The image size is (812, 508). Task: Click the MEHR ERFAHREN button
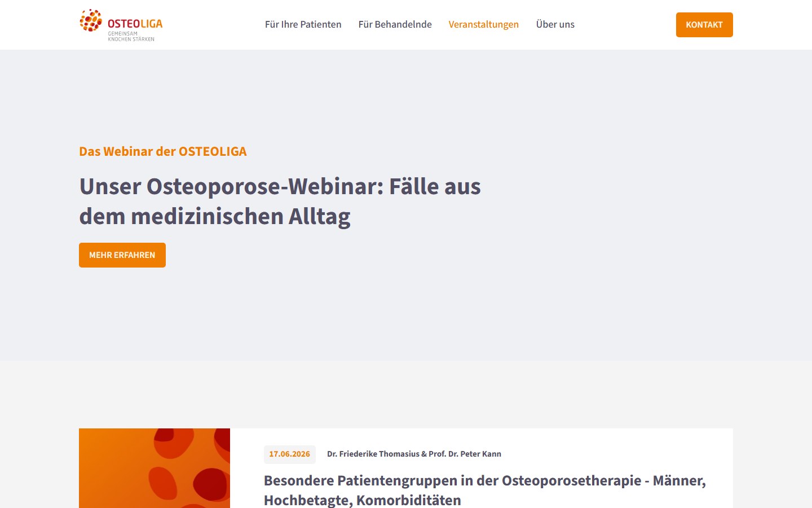coord(122,255)
